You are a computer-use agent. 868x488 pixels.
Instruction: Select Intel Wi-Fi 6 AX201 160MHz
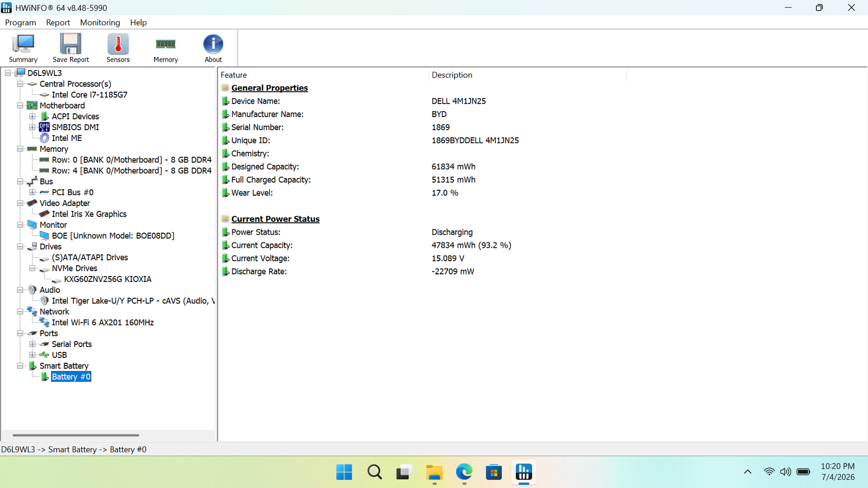103,323
